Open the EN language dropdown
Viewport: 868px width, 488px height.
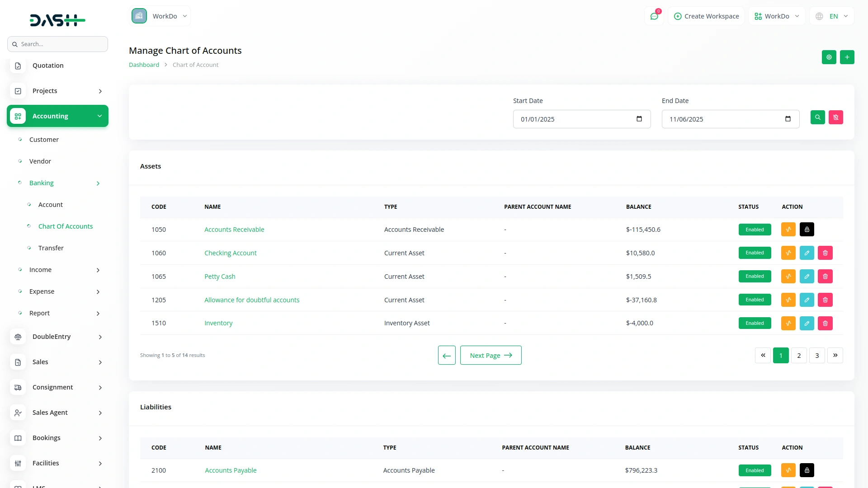click(833, 16)
